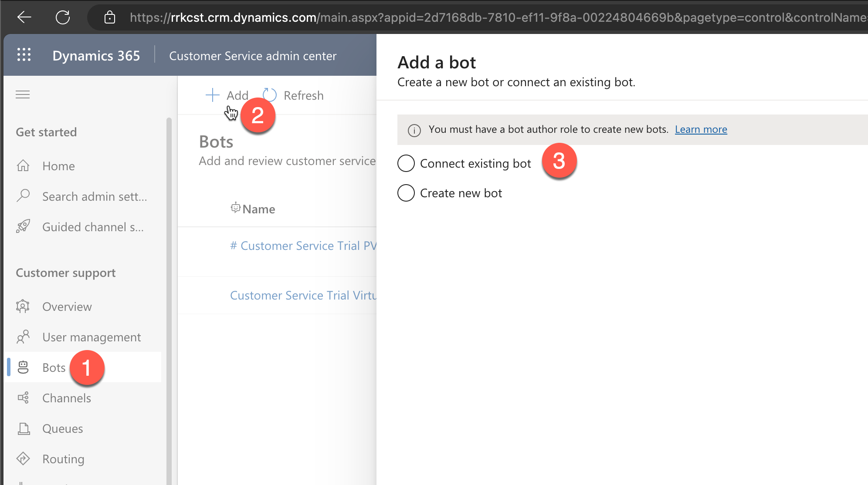
Task: Open the Overview page
Action: (x=67, y=306)
